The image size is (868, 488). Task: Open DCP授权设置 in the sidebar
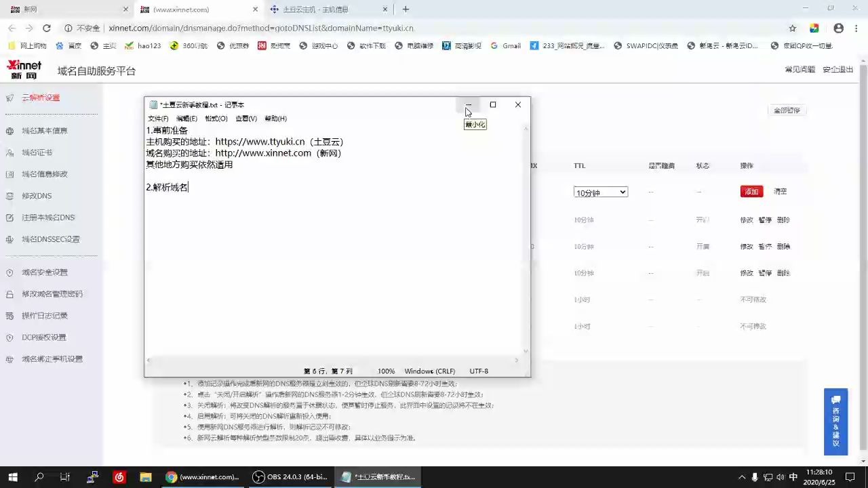(43, 338)
